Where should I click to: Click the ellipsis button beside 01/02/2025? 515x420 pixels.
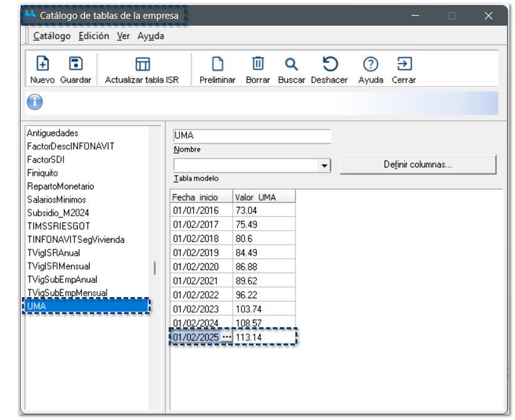point(226,337)
